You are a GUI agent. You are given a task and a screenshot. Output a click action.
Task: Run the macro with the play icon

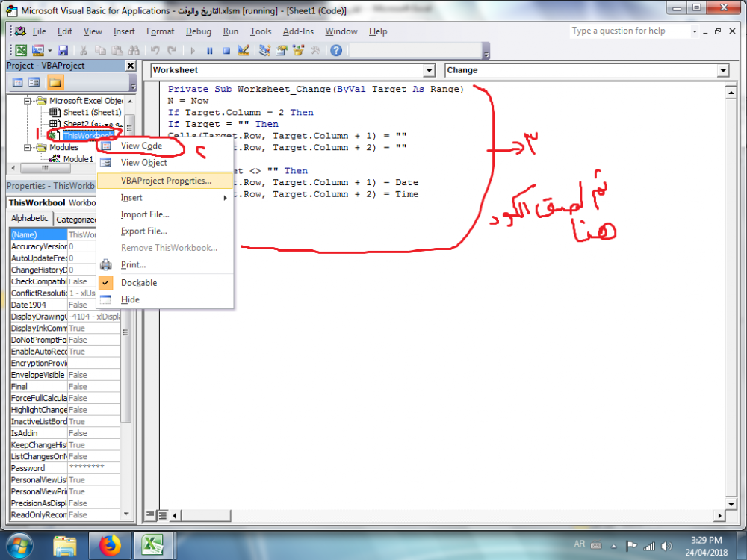(193, 50)
